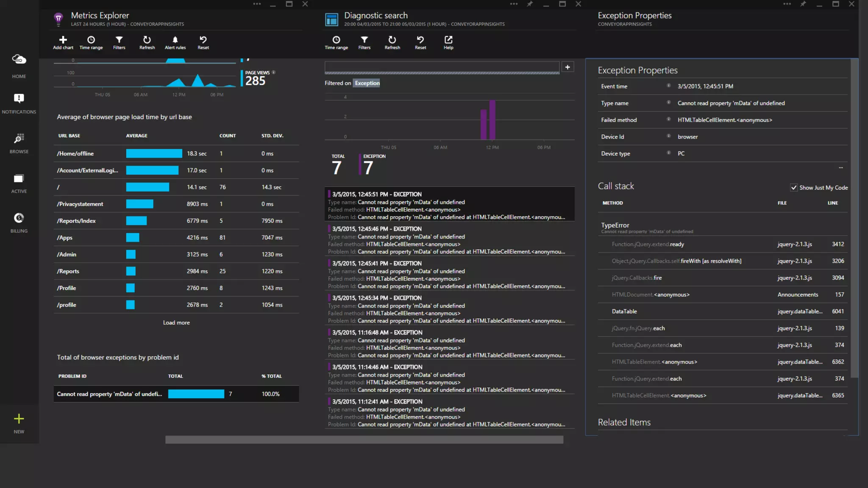Click the Diagnostic search input field
The height and width of the screenshot is (488, 868).
point(442,67)
